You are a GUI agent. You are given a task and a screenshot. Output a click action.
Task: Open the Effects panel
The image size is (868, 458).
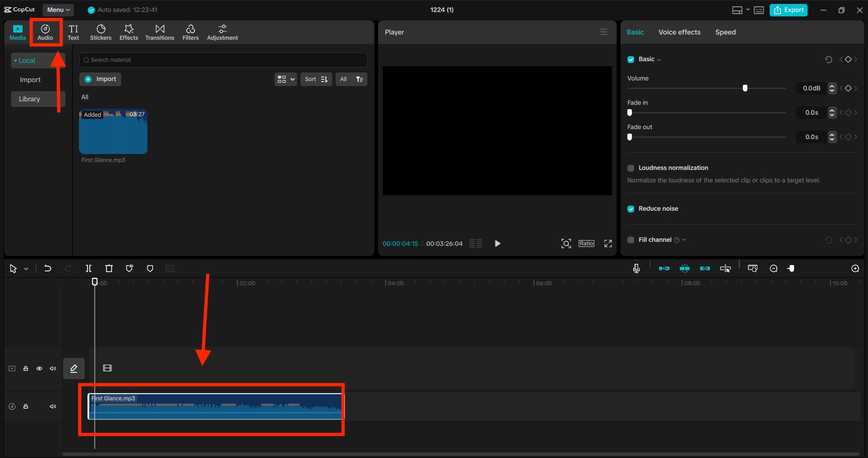tap(129, 32)
